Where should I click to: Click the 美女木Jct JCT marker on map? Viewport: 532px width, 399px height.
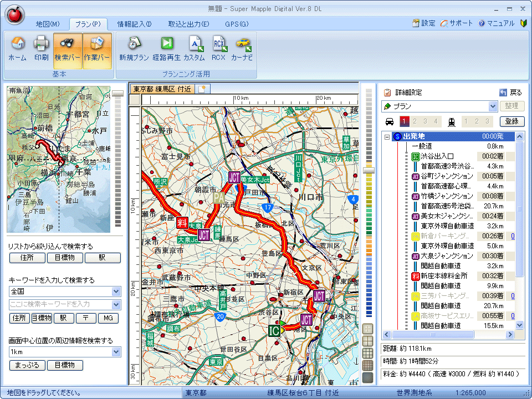pyautogui.click(x=234, y=177)
